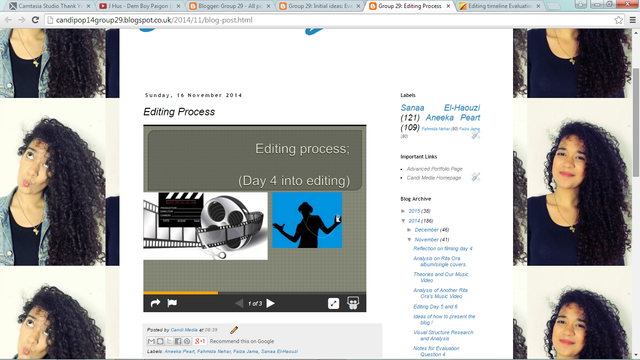Screen dimensions: 640x360
Task: Close the Camtasia Studio tab
Action: tap(88, 6)
